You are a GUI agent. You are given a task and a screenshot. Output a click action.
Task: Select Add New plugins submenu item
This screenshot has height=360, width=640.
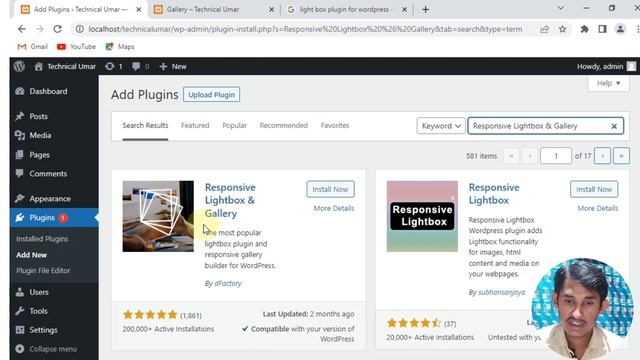[31, 255]
